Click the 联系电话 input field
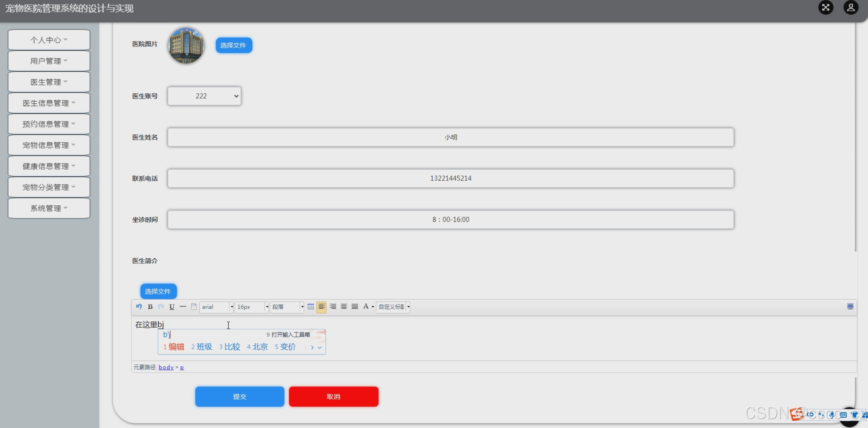The height and width of the screenshot is (428, 868). [x=450, y=178]
